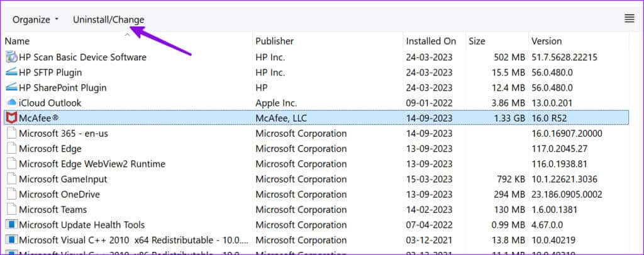Select the Microsoft Edge name text
644x255 pixels.
pyautogui.click(x=50, y=149)
